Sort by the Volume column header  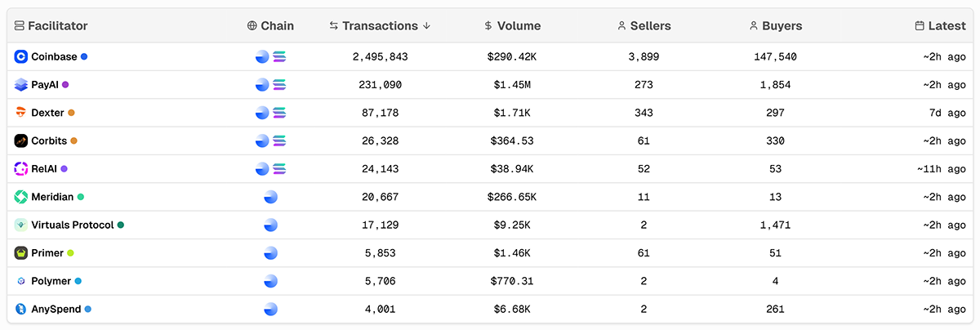[x=512, y=26]
